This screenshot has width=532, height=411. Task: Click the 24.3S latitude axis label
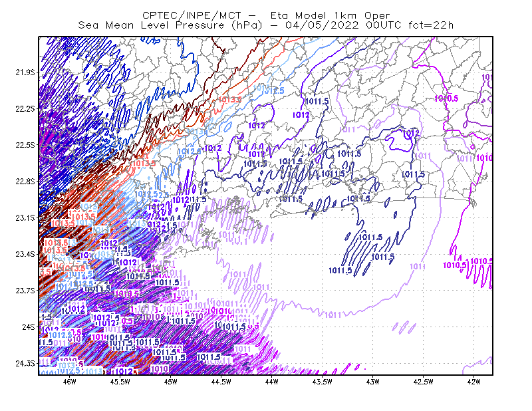pos(25,364)
